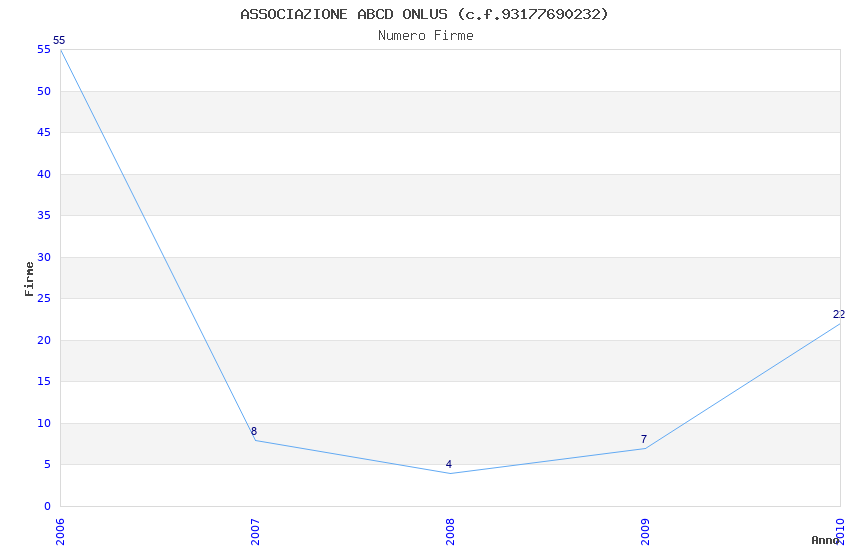850x550 pixels.
Task: Click the y-axis tick value 40
Action: point(44,174)
